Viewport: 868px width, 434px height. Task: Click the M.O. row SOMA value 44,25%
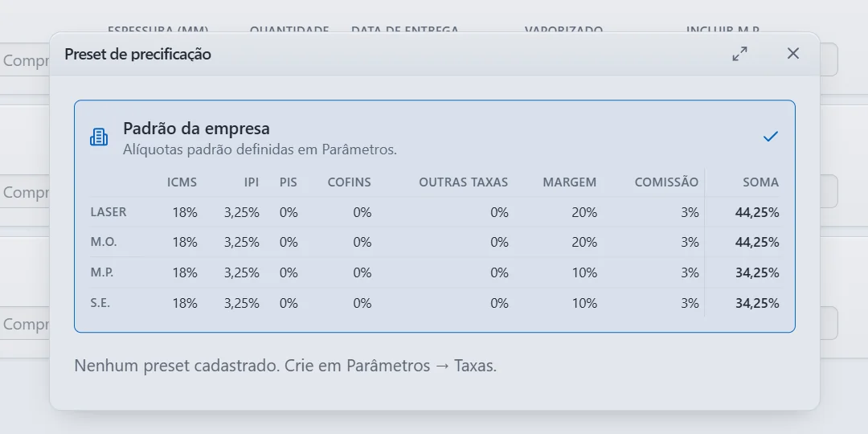pos(757,243)
